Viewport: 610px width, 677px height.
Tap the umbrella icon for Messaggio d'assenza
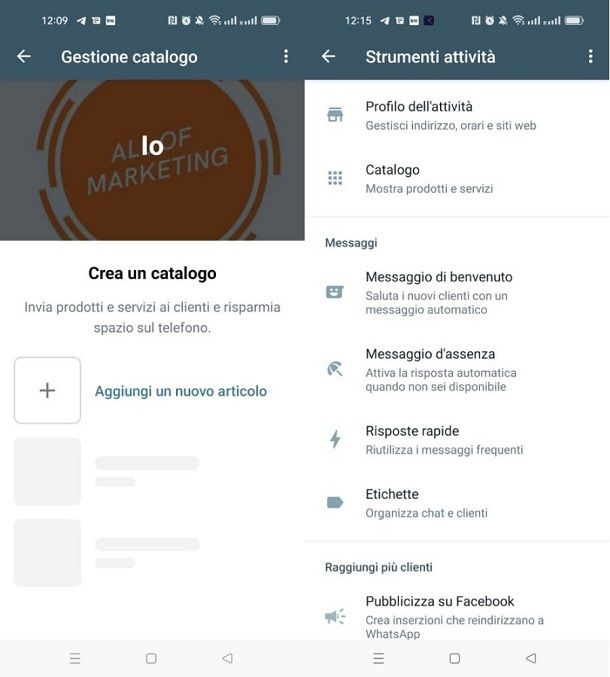335,369
